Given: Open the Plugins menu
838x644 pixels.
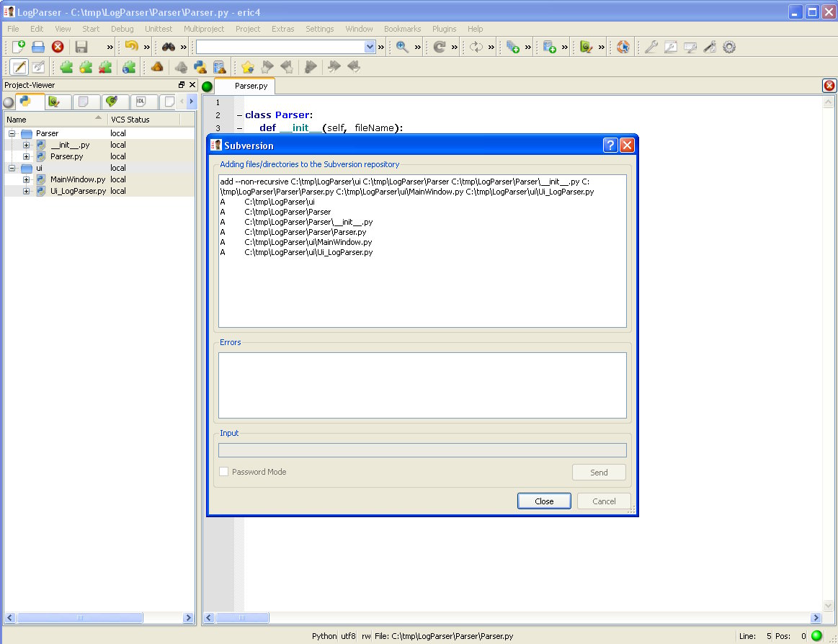Looking at the screenshot, I should [x=444, y=29].
